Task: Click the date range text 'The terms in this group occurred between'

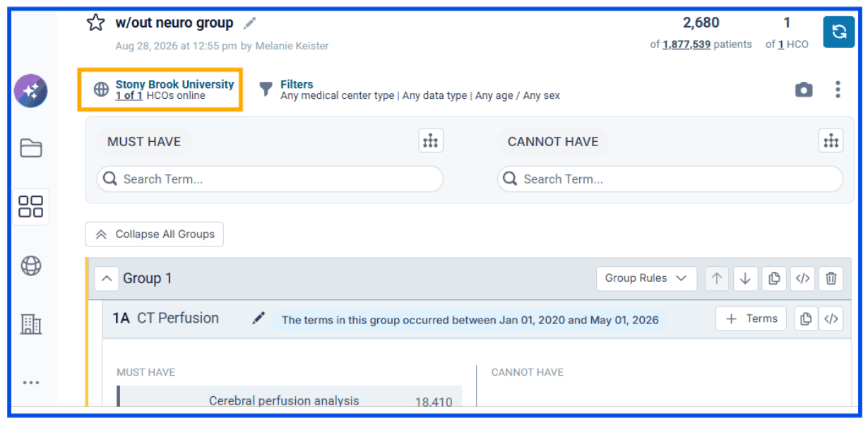Action: [x=470, y=320]
